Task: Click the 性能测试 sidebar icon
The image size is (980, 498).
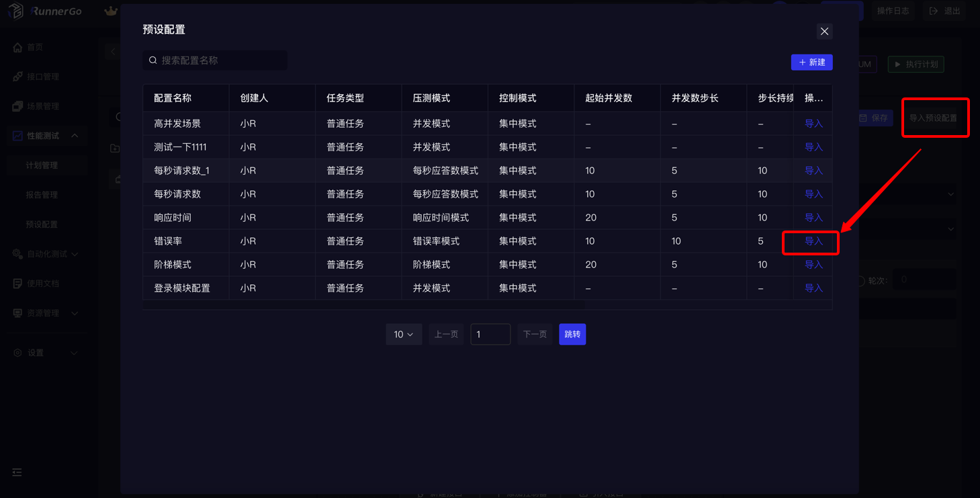Action: (17, 136)
